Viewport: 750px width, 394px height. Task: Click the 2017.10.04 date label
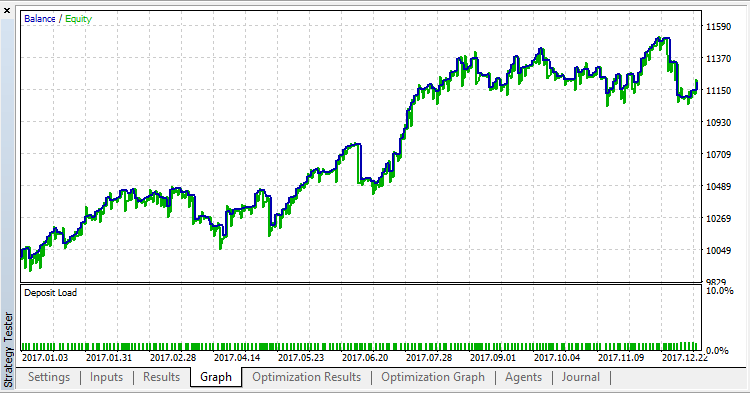point(557,358)
